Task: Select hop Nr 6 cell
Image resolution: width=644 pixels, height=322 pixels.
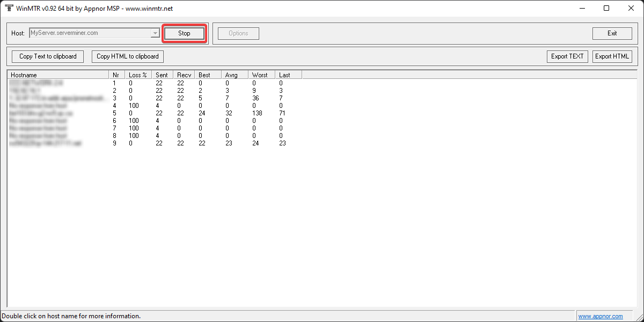Action: (x=114, y=121)
